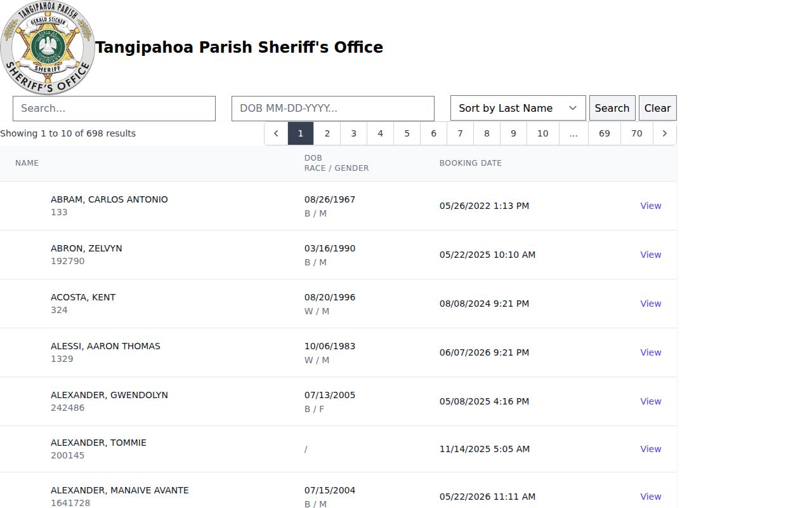This screenshot has width=812, height=508.
Task: Go to next page chevron arrow
Action: 665,133
